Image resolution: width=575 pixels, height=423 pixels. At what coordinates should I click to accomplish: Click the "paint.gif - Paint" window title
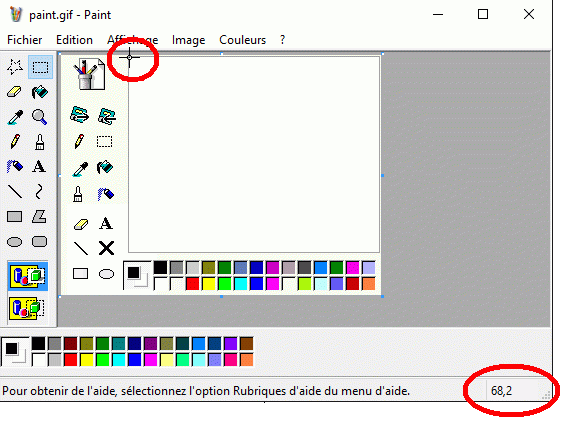tap(70, 15)
